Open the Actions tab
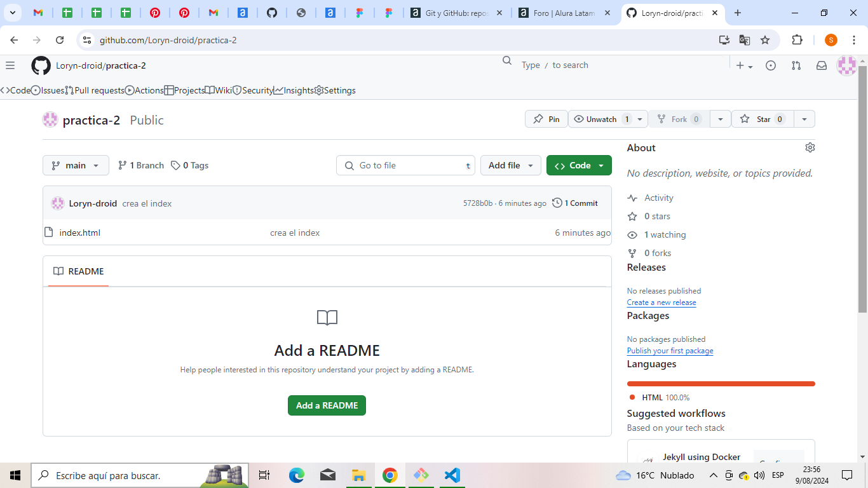The image size is (868, 488). [144, 90]
